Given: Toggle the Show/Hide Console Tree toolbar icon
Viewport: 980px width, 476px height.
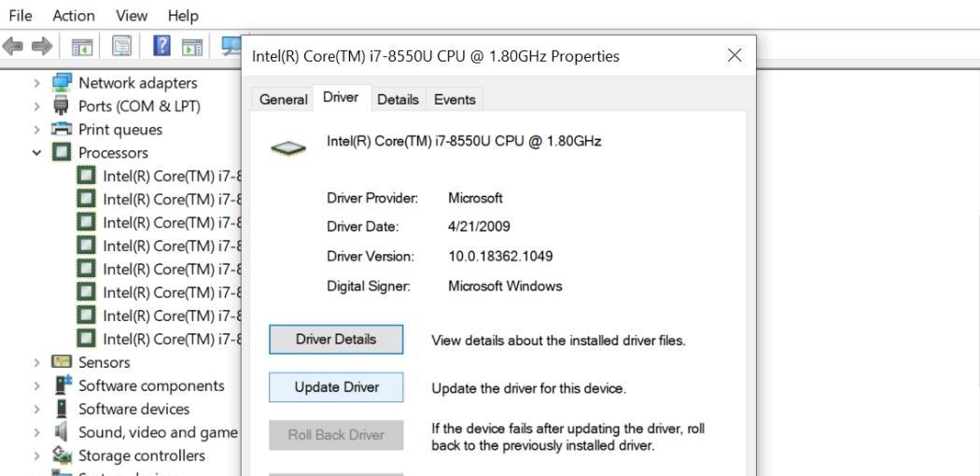Looking at the screenshot, I should pos(82,47).
